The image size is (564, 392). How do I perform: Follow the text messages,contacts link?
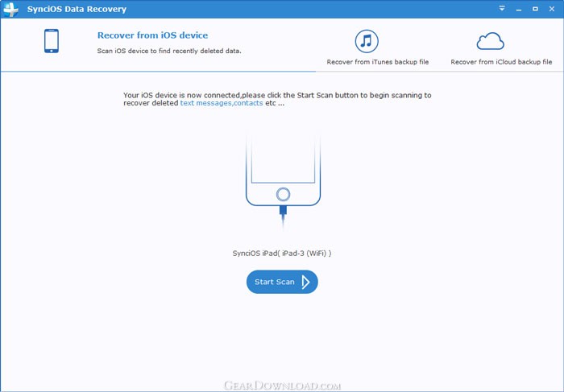point(222,103)
